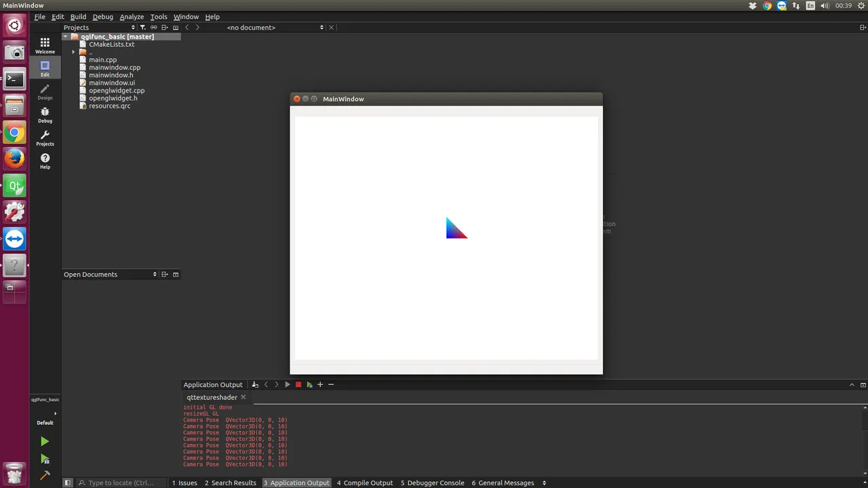The width and height of the screenshot is (868, 488).
Task: Stop the running application with red square
Action: pyautogui.click(x=298, y=384)
